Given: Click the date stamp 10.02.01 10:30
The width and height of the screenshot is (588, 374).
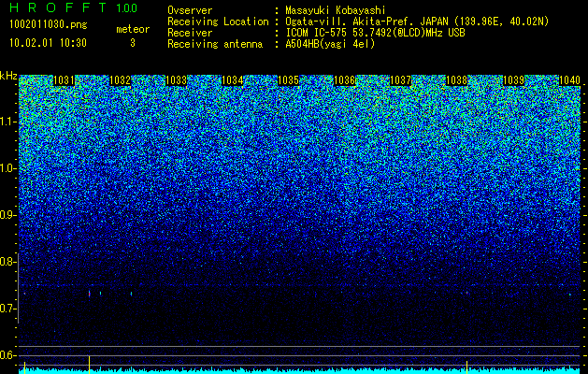Looking at the screenshot, I should (x=48, y=43).
